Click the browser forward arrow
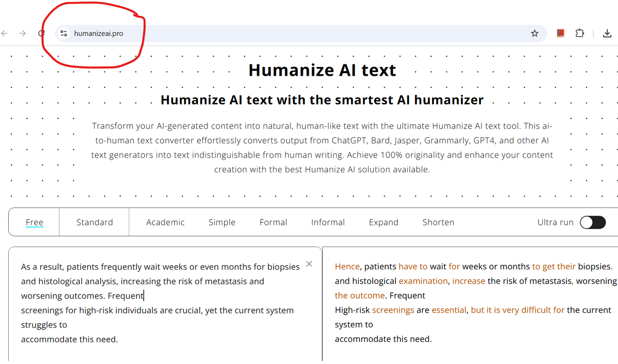Image resolution: width=618 pixels, height=364 pixels. pyautogui.click(x=23, y=33)
